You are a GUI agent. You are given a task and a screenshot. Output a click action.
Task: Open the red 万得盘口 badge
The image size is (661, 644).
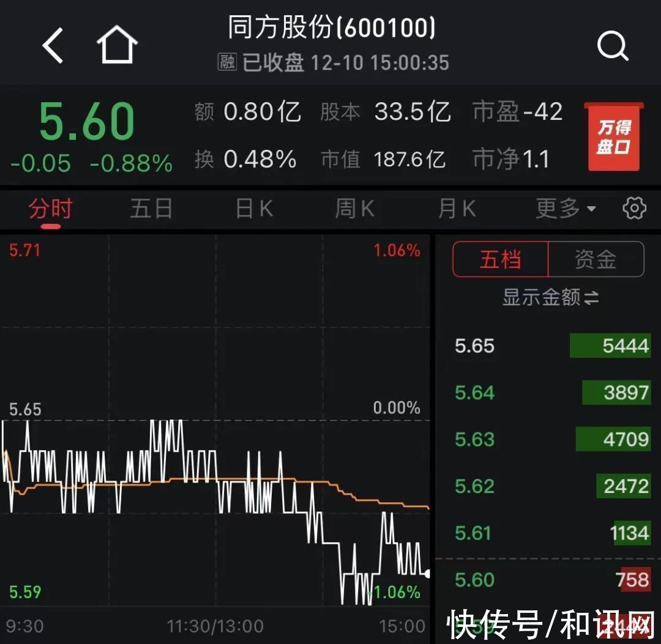coord(614,136)
